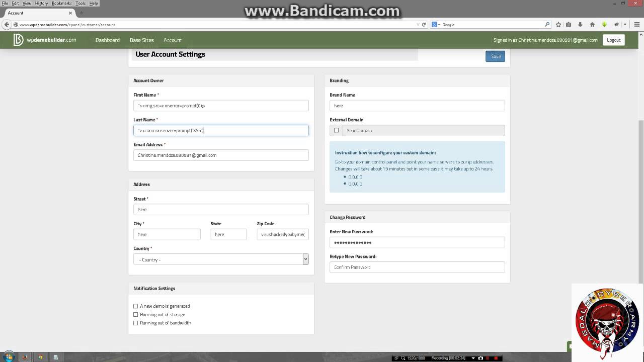Toggle the External Domain checkbox
The image size is (644, 362).
coord(337,130)
